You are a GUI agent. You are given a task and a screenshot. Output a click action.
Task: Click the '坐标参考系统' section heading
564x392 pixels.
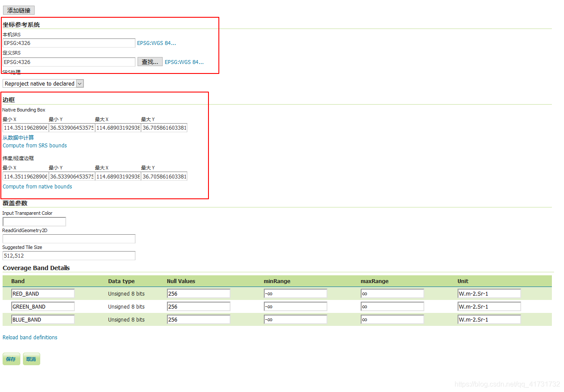(21, 25)
